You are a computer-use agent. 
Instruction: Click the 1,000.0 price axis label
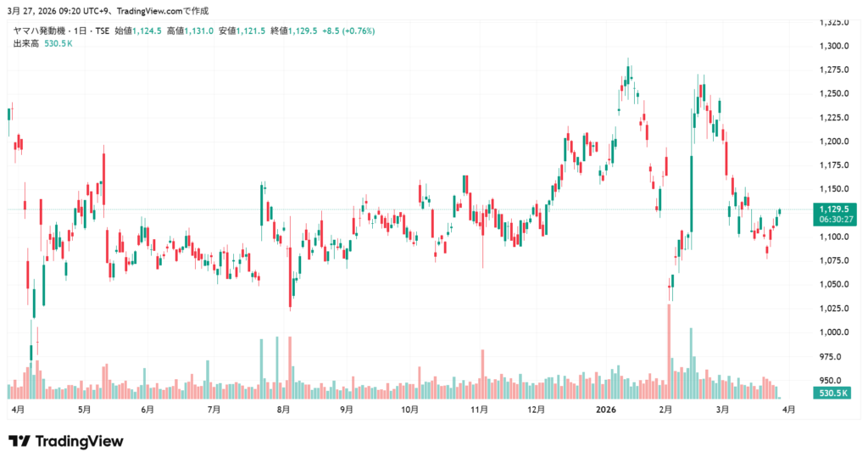(x=835, y=332)
